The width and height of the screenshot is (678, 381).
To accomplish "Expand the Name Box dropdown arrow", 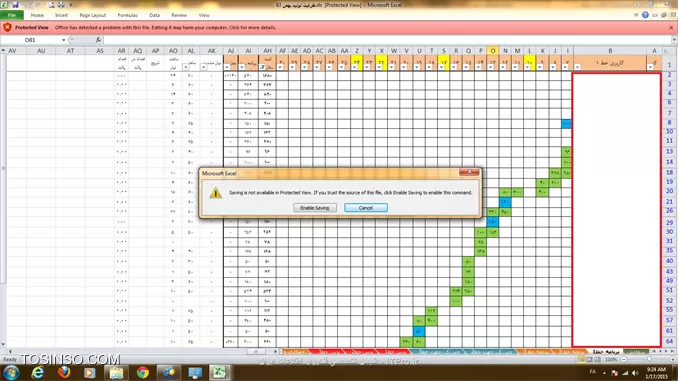I will click(64, 40).
